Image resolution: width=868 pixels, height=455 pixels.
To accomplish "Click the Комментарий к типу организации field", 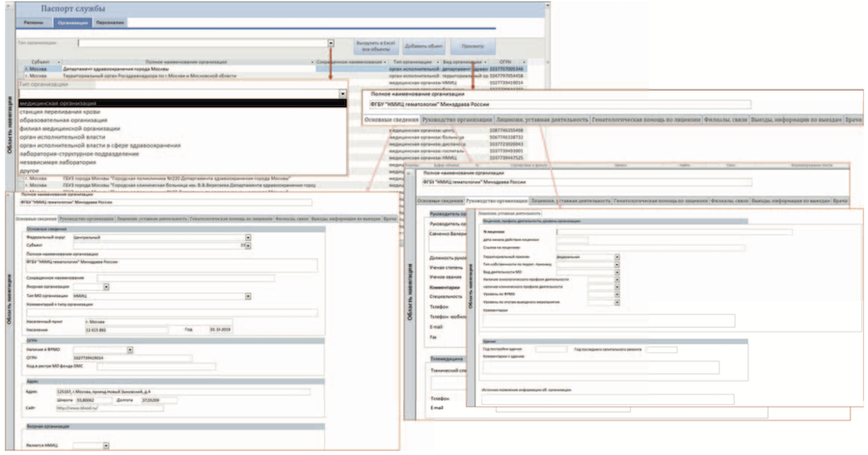I will tap(173, 312).
